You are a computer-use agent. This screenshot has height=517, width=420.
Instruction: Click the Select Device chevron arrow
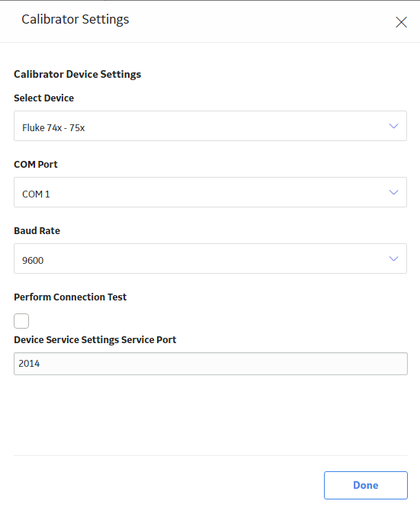coord(393,126)
